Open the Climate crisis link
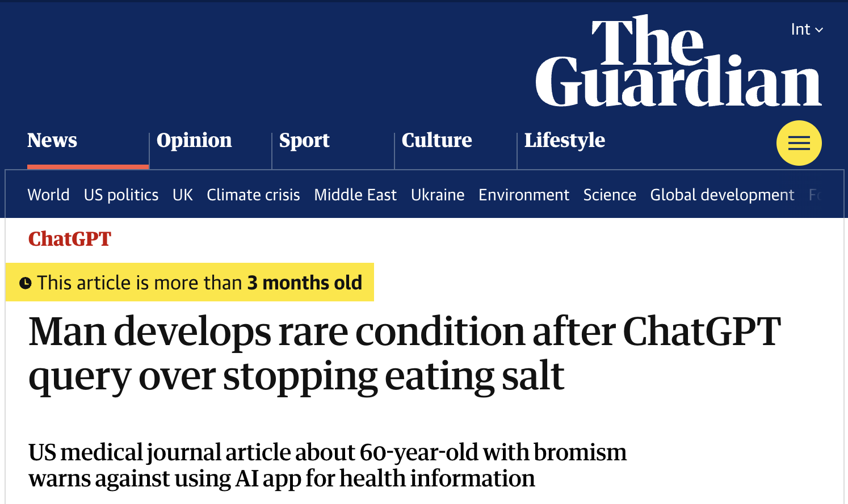 click(x=253, y=195)
